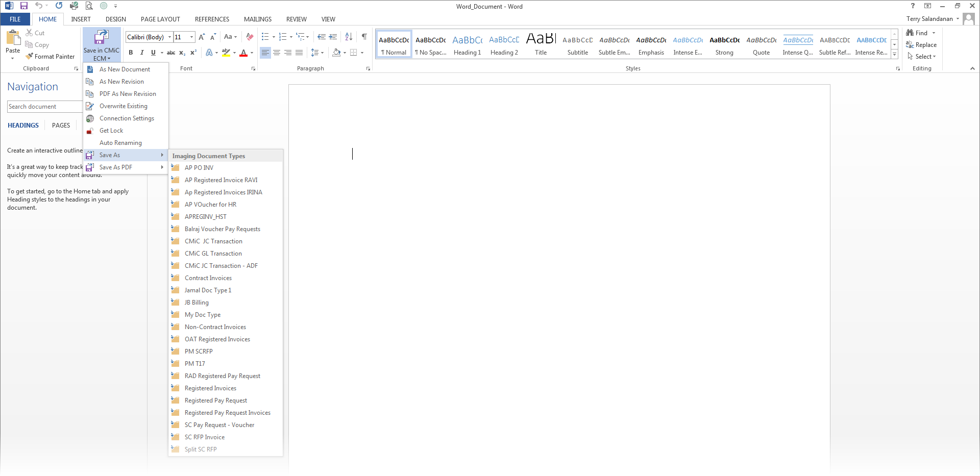Expand the Line Spacing options
The width and height of the screenshot is (980, 476).
point(321,52)
